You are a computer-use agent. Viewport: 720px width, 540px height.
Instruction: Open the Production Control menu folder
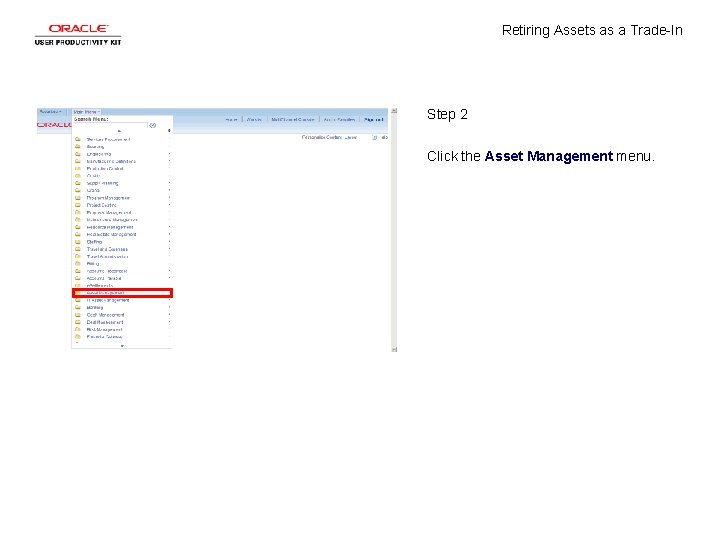pyautogui.click(x=105, y=169)
